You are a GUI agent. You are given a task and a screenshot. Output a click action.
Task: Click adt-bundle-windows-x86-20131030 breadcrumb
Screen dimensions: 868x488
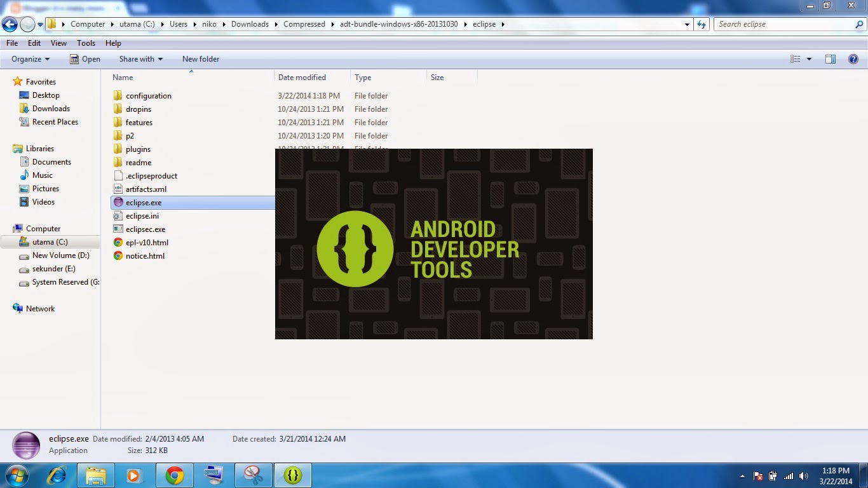(398, 24)
